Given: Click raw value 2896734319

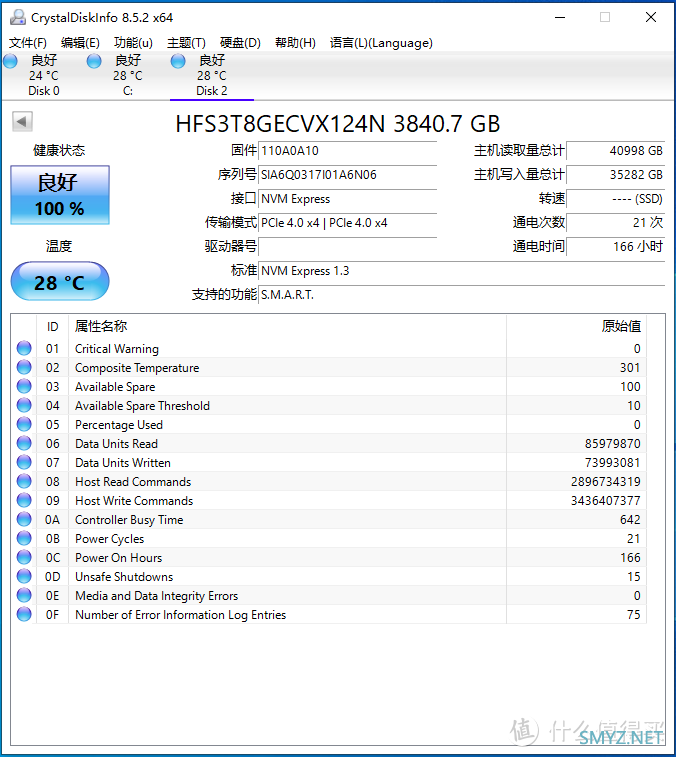Looking at the screenshot, I should tap(606, 482).
